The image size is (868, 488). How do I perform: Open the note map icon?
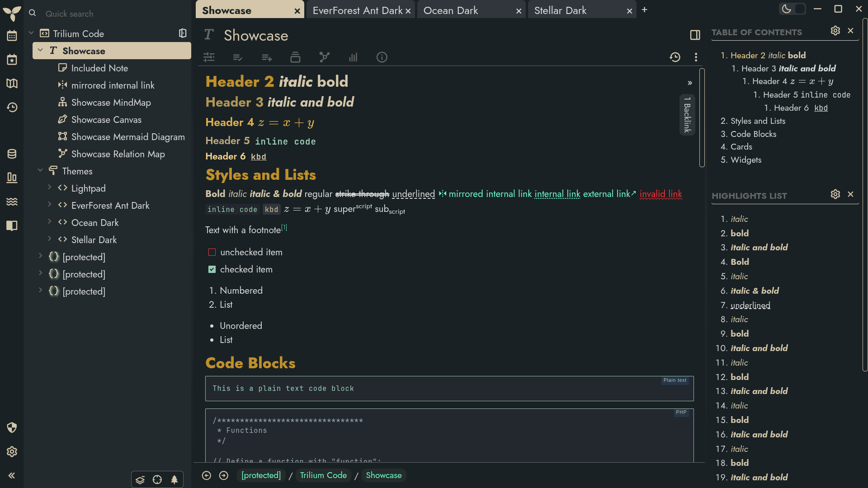pyautogui.click(x=12, y=84)
